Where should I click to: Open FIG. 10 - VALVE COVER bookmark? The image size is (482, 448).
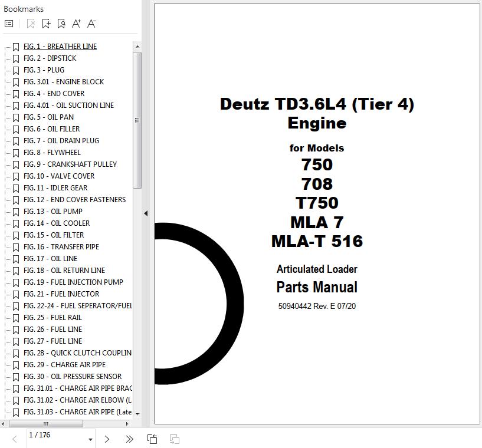59,176
